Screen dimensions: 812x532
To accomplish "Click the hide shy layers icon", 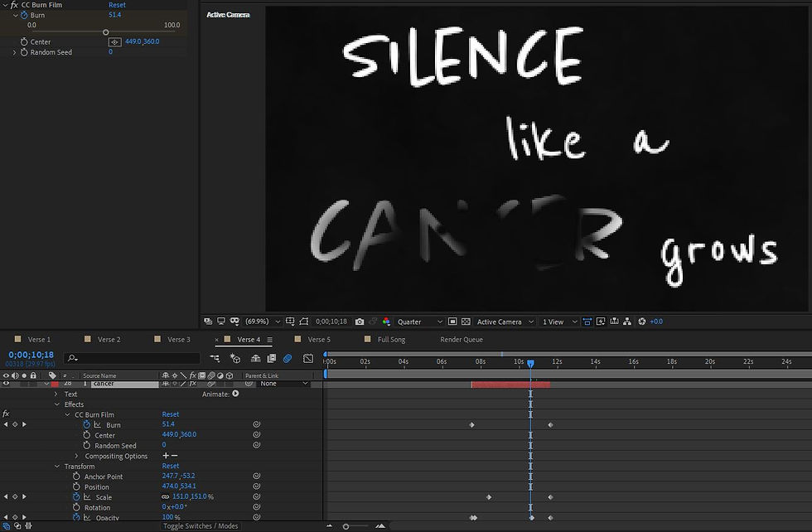I will click(255, 358).
